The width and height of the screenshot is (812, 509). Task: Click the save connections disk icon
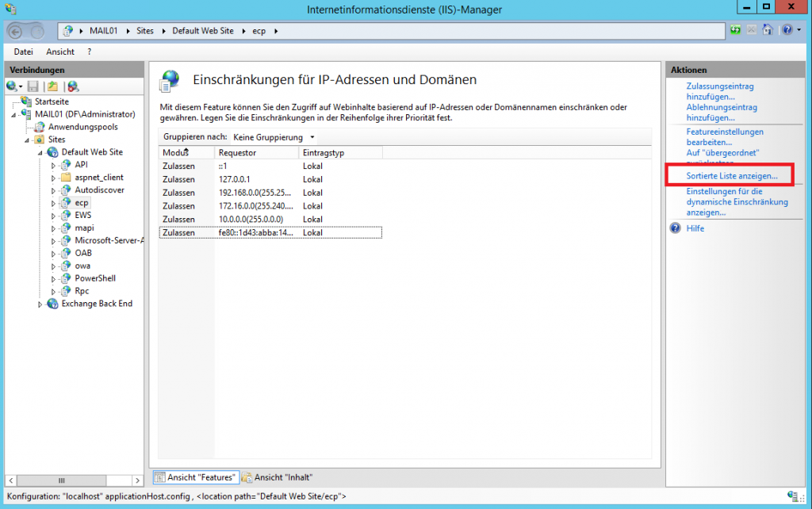pyautogui.click(x=33, y=86)
